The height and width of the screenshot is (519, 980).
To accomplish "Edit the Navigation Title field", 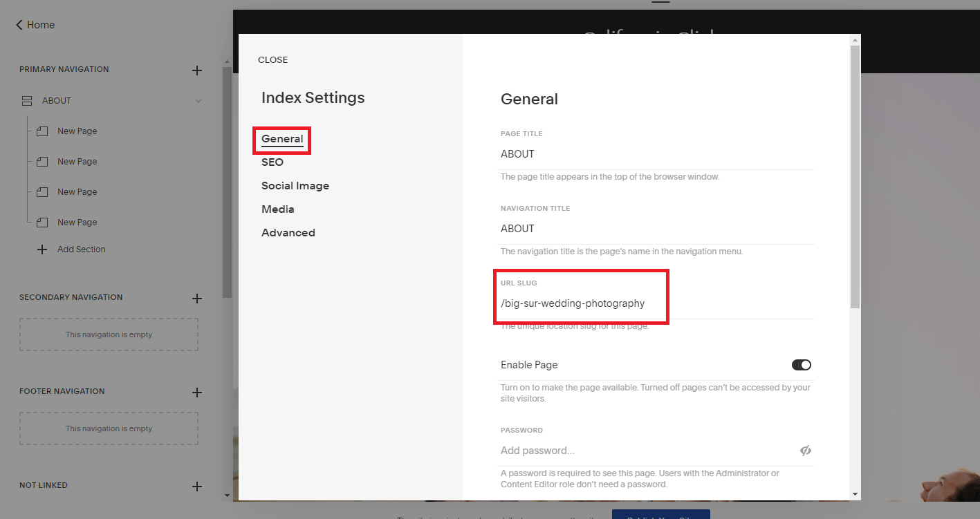I will pyautogui.click(x=657, y=229).
